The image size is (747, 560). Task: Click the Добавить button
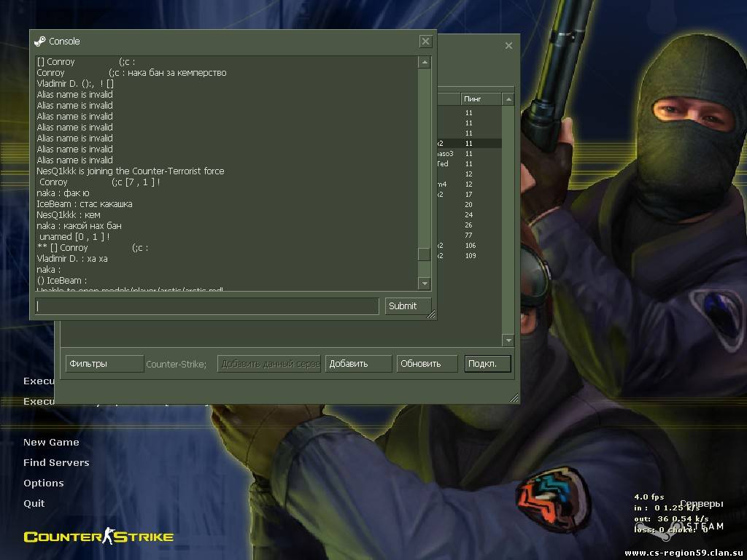(x=358, y=364)
